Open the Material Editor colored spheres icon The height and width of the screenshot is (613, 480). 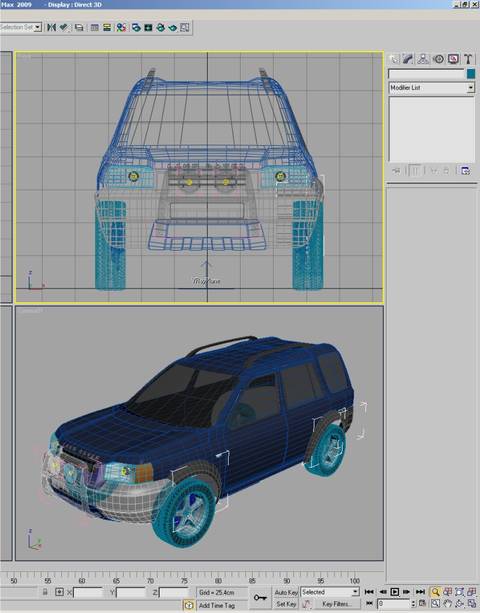[x=121, y=27]
